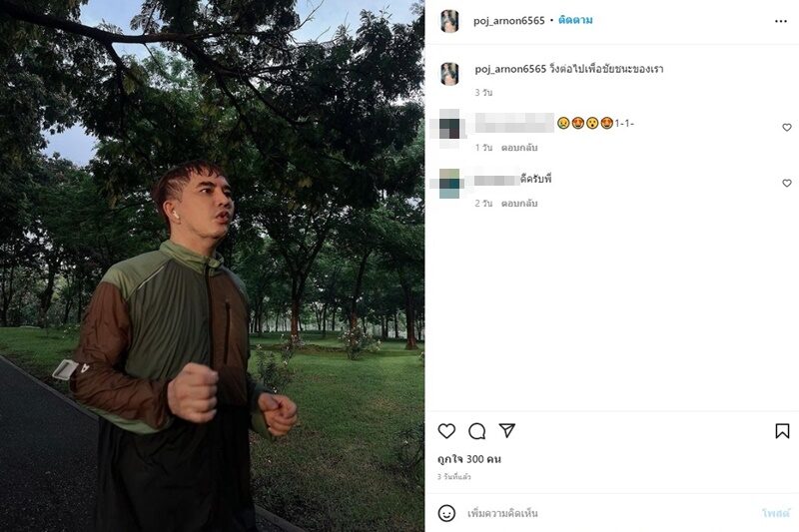The image size is (799, 532).
Task: Open caption author username poj_arnon6565
Action: click(x=510, y=69)
